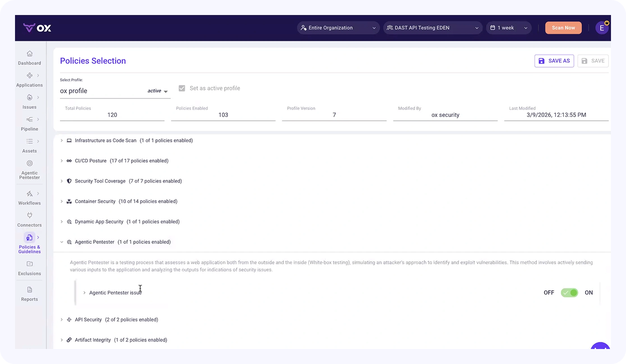Open the Entire Organization dropdown
This screenshot has height=364, width=626.
(338, 28)
